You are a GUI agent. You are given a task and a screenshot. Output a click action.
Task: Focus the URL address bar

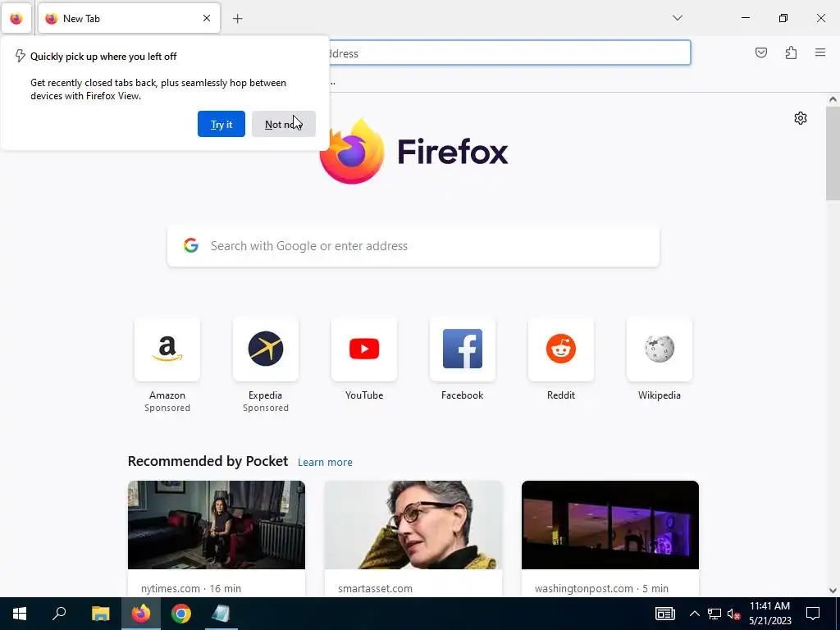click(x=509, y=53)
